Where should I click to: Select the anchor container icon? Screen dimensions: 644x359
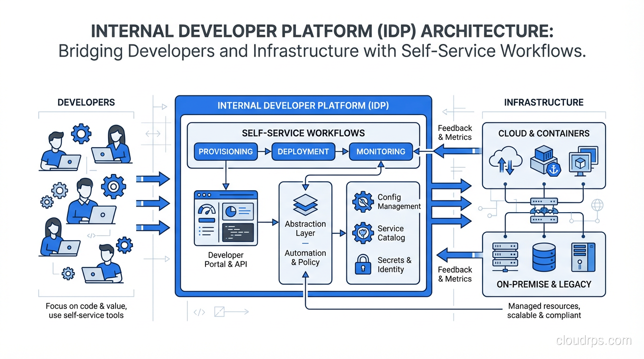pyautogui.click(x=553, y=170)
